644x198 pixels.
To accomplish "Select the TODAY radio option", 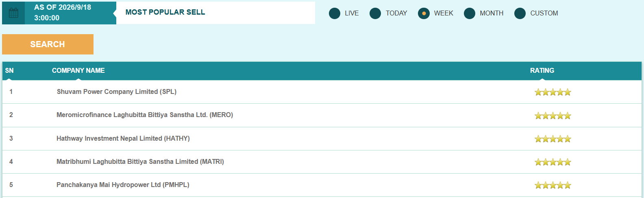I will point(375,13).
